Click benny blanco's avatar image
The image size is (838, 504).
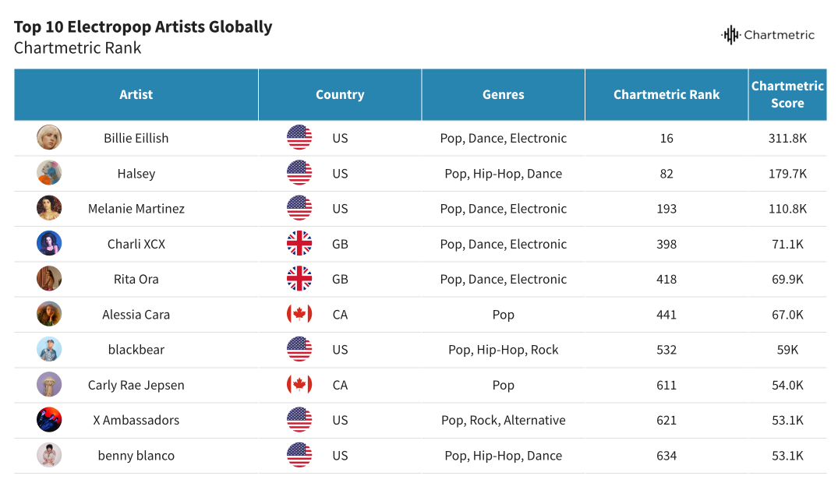[49, 455]
